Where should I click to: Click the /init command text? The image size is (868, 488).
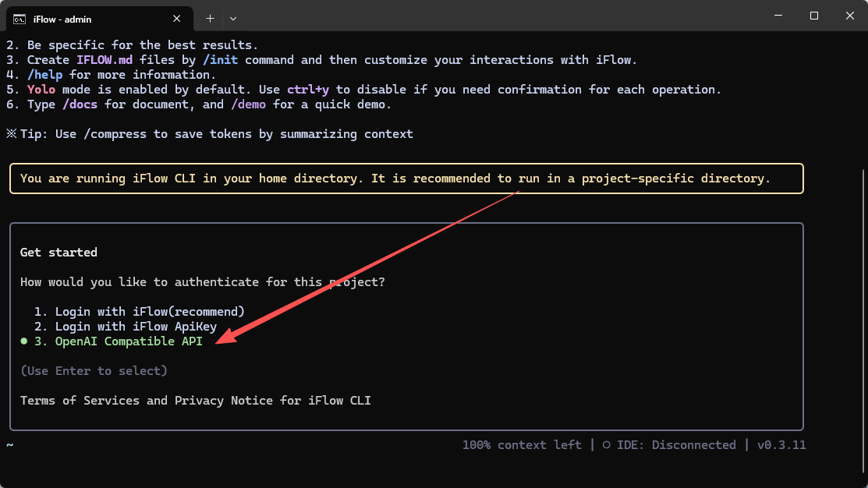[x=221, y=60]
